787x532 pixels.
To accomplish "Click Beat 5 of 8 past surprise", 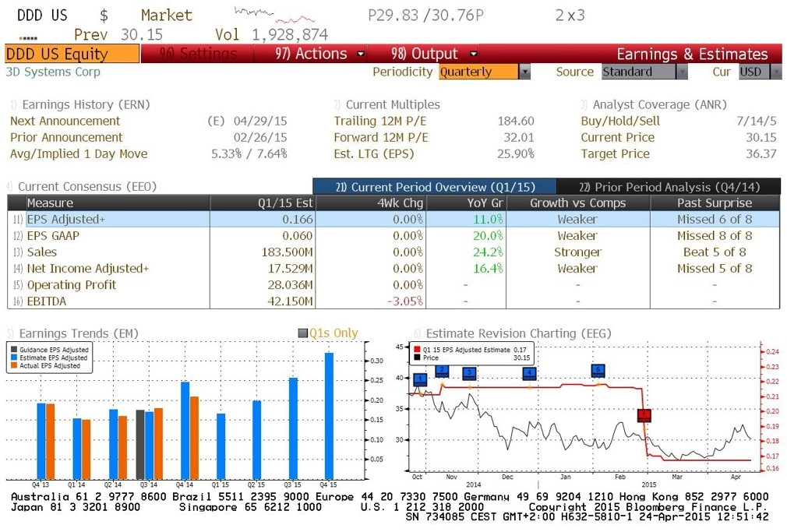I will click(715, 252).
